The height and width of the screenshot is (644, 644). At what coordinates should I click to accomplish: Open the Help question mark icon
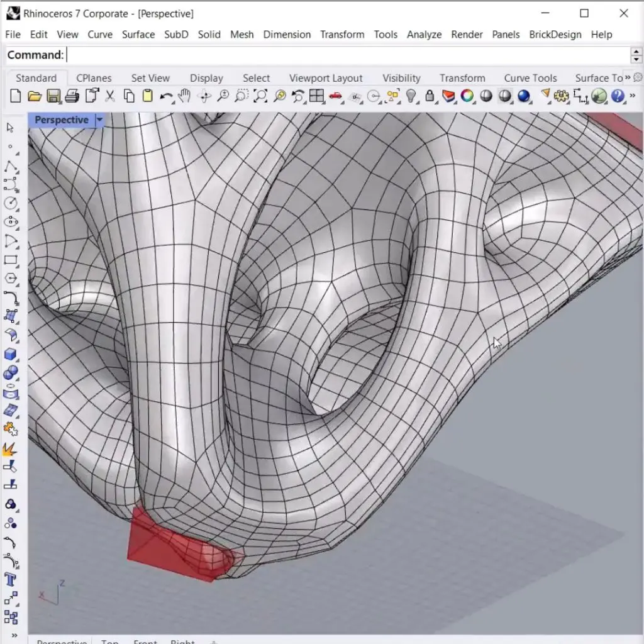618,96
